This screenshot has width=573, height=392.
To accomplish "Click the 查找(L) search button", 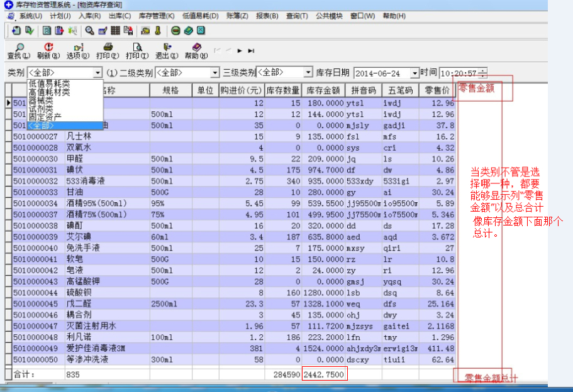I will 19,51.
